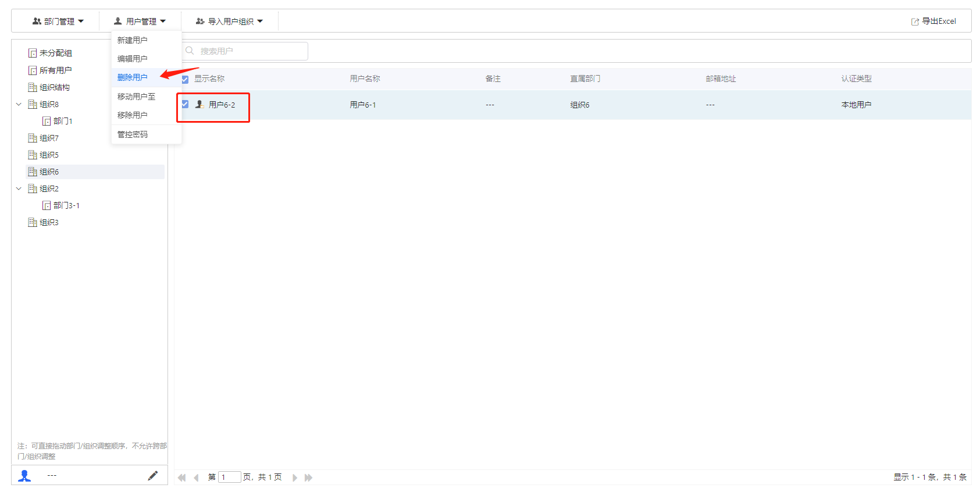This screenshot has width=980, height=495.
Task: Collapse the 组织2 tree node
Action: (19, 188)
